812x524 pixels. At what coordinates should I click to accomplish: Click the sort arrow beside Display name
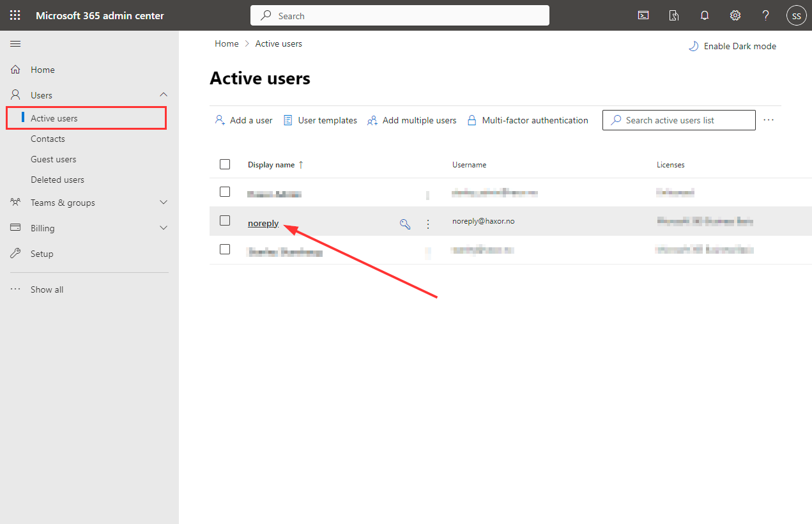301,165
